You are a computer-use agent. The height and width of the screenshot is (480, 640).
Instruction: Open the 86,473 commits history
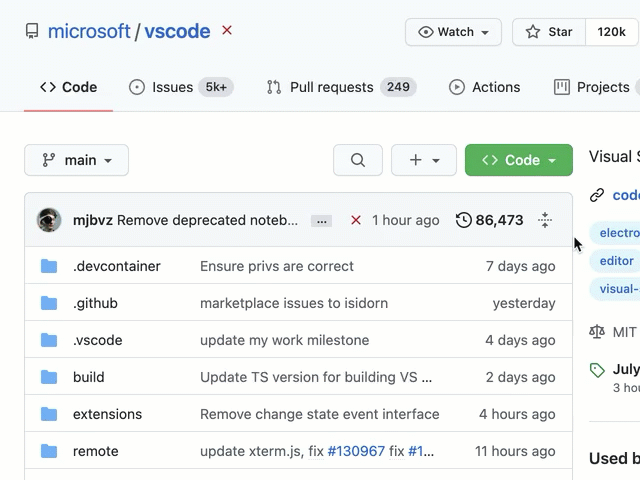[x=489, y=220]
